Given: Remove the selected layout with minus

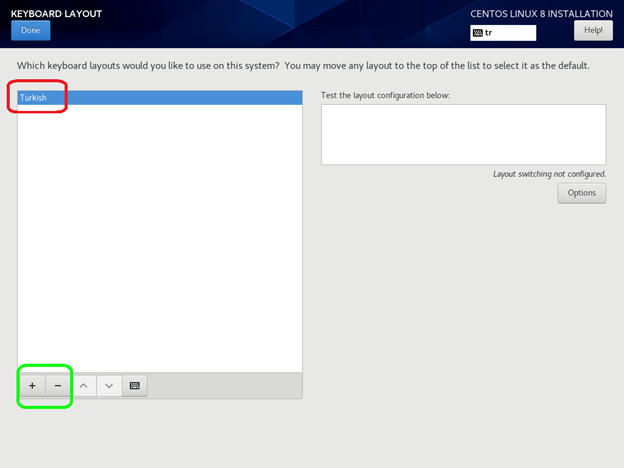Looking at the screenshot, I should tap(58, 386).
